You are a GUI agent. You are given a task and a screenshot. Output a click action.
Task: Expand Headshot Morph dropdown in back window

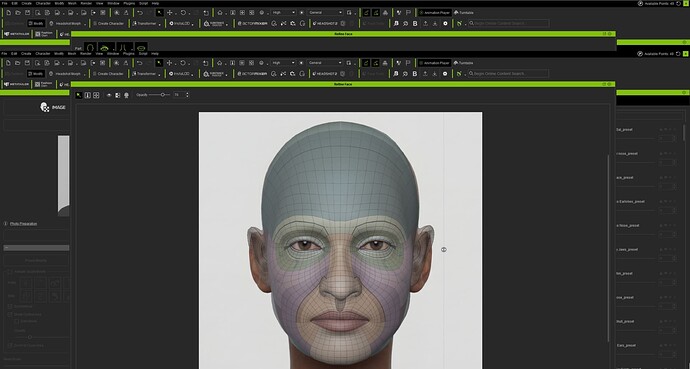[85, 25]
